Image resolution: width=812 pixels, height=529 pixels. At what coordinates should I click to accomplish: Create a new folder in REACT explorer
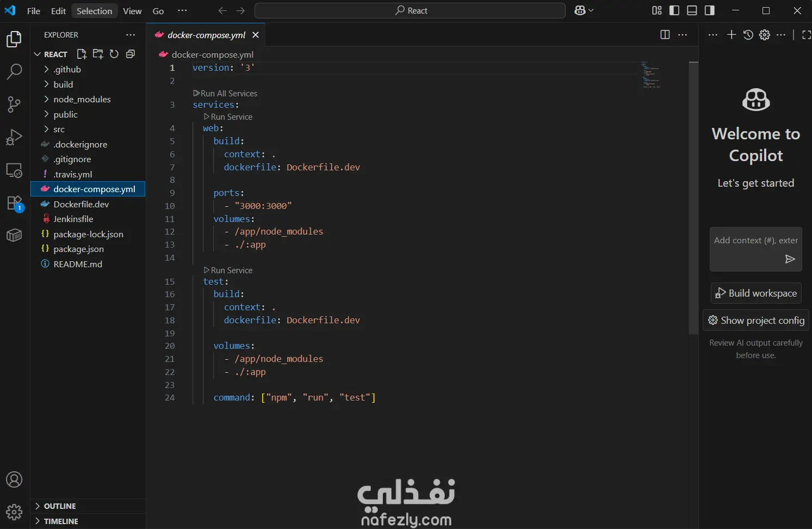tap(98, 54)
